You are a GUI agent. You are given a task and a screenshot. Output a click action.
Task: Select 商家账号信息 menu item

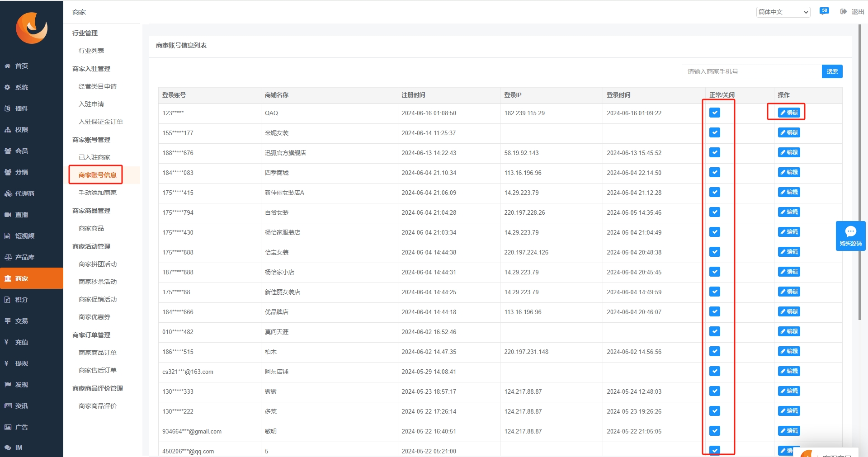98,175
